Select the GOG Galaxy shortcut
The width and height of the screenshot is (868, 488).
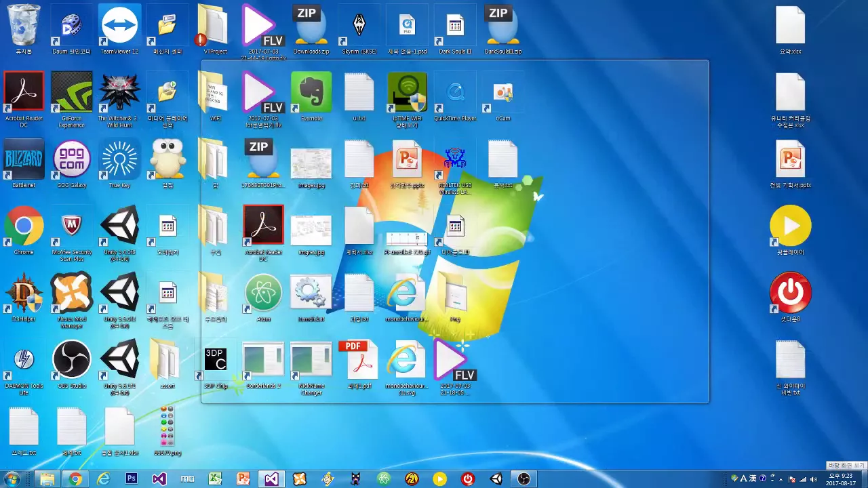pos(71,163)
